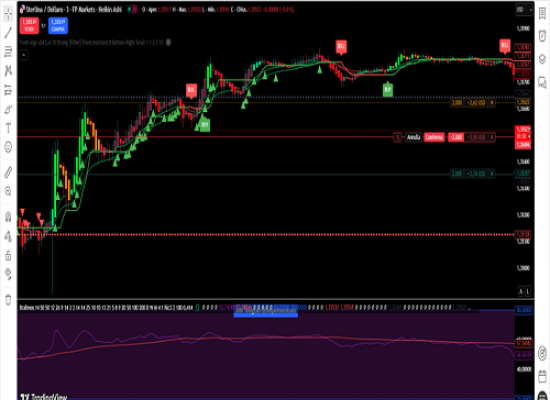The height and width of the screenshot is (400, 550).
Task: Collapse the indicator legend arrow
Action: pyautogui.click(x=24, y=55)
